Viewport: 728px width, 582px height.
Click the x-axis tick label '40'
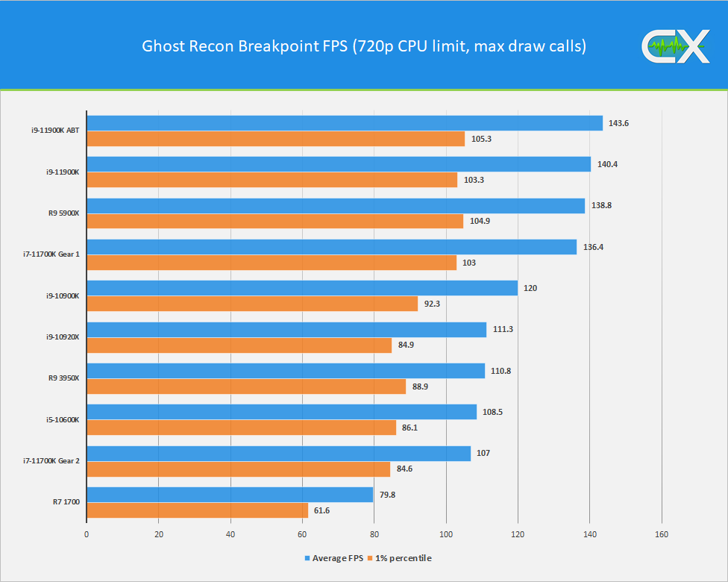point(230,535)
